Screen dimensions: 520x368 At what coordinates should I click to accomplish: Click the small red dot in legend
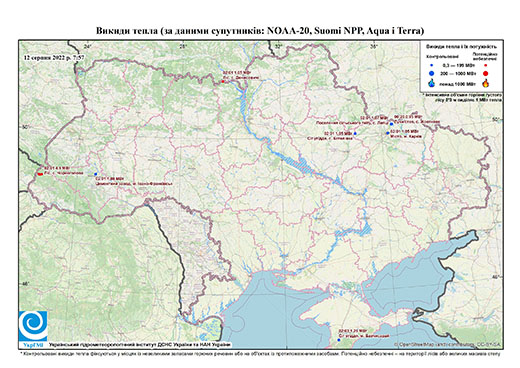pyautogui.click(x=485, y=65)
